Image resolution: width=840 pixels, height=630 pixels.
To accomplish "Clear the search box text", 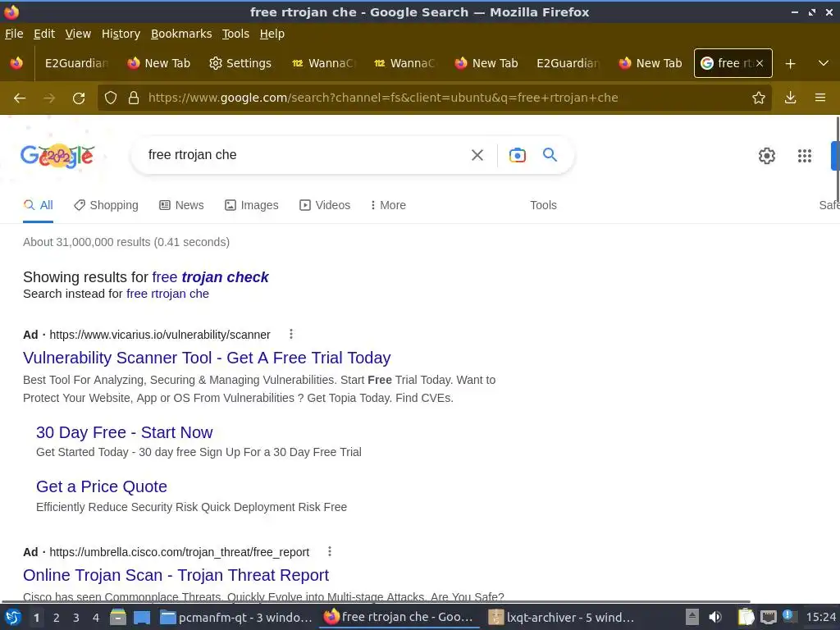I will (x=477, y=155).
